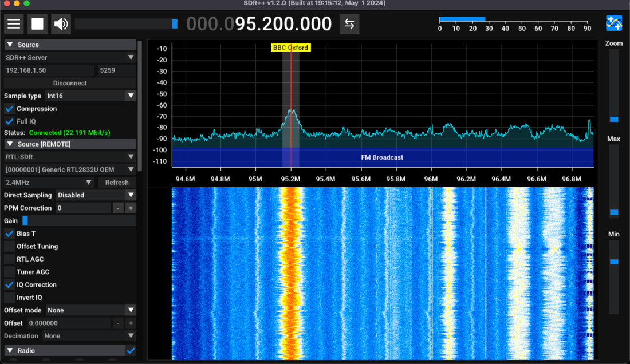Adjust the Zoom slider handle
The width and height of the screenshot is (630, 364).
pyautogui.click(x=614, y=119)
